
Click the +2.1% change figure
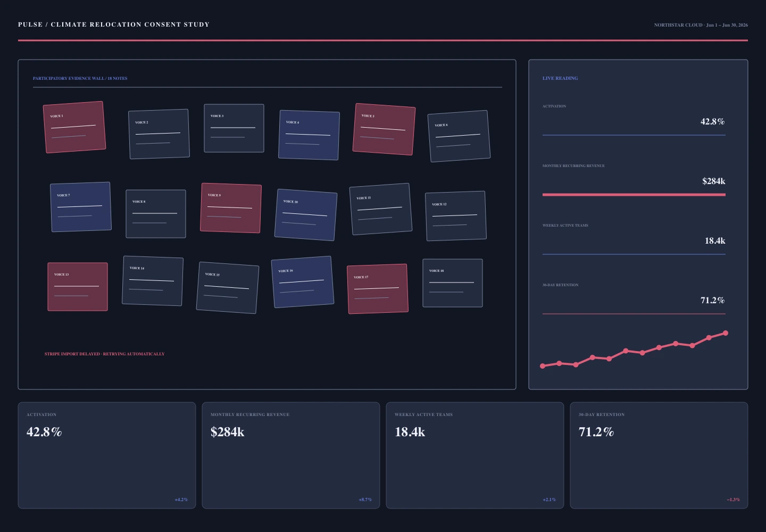[x=549, y=500]
